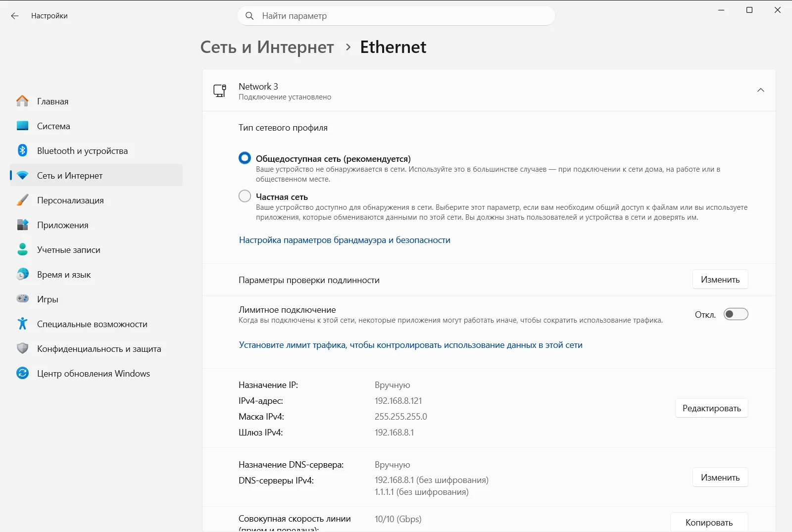Click Сеть и Интернет breadcrumb heading
This screenshot has width=792, height=532.
click(x=267, y=47)
